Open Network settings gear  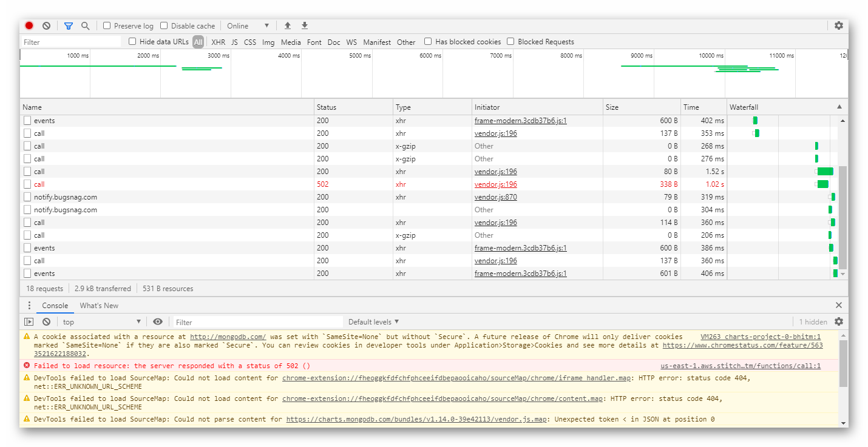pyautogui.click(x=838, y=26)
